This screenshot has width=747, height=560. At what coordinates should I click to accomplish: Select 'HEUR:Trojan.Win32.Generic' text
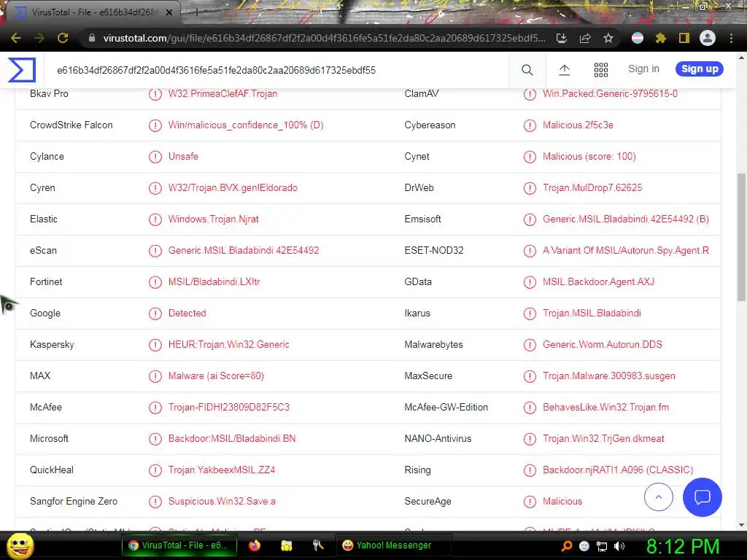click(228, 344)
